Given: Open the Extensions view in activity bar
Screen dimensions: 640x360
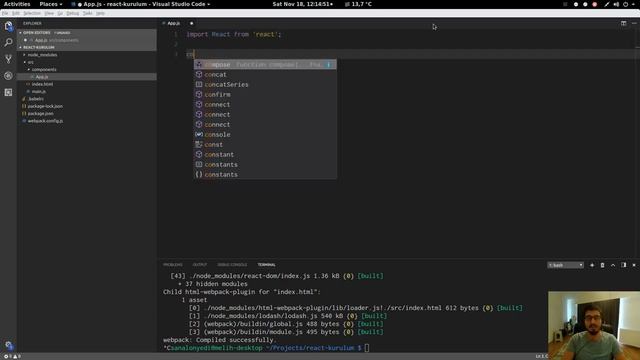Looking at the screenshot, I should click(8, 93).
